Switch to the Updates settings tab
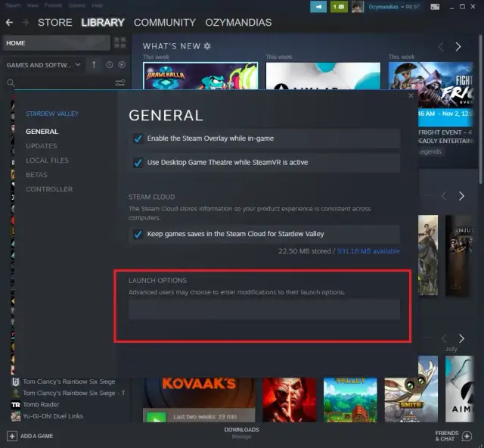Viewport: 484px width, 448px height. click(41, 146)
